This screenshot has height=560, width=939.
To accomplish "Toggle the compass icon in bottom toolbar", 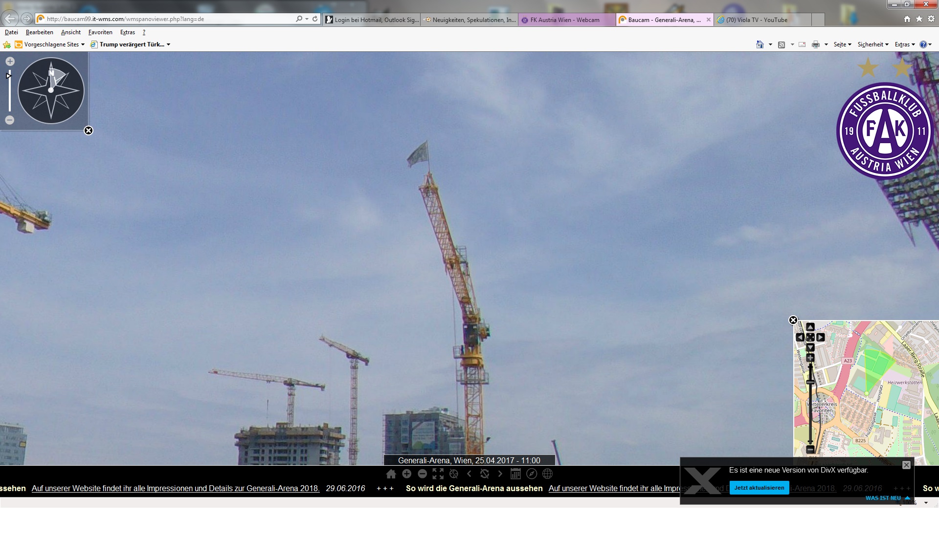I will click(x=532, y=474).
